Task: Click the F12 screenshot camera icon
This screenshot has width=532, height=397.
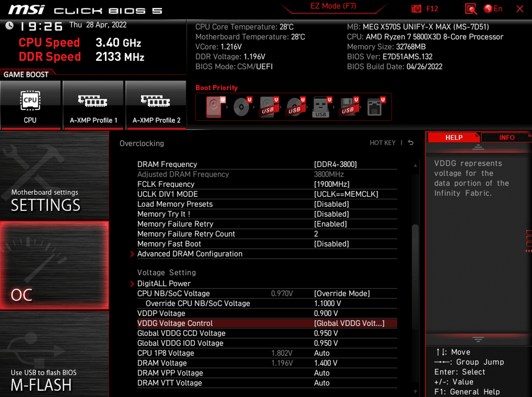Action: point(416,9)
